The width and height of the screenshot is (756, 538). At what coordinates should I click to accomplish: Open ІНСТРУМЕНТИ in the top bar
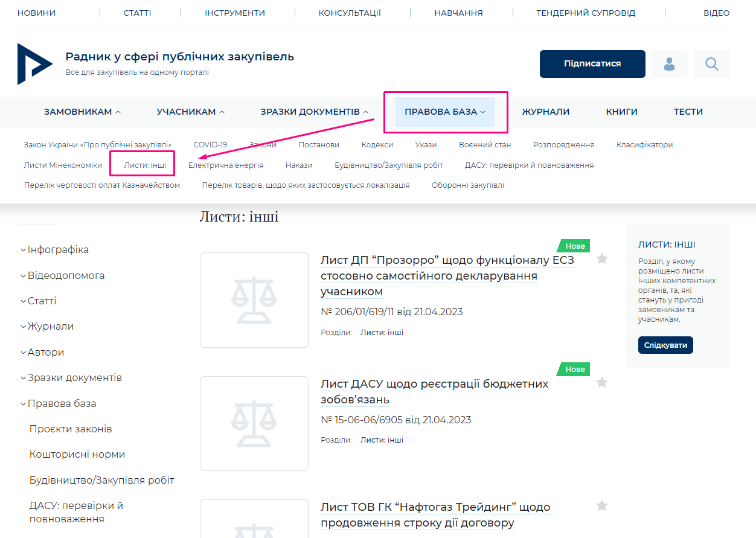235,13
